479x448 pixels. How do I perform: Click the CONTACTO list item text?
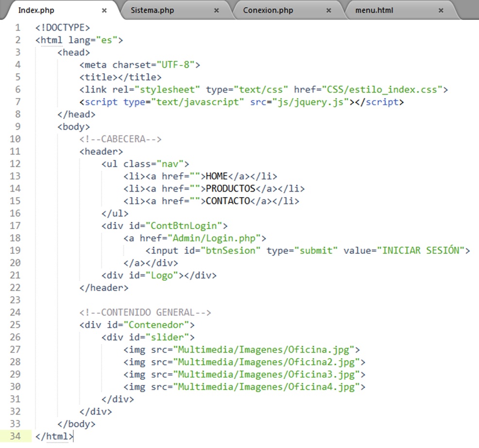click(x=228, y=201)
